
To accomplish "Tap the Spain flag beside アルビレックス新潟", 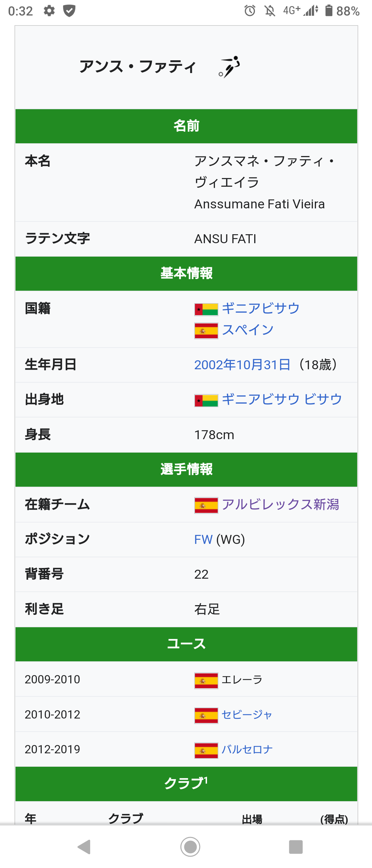I will pyautogui.click(x=206, y=505).
